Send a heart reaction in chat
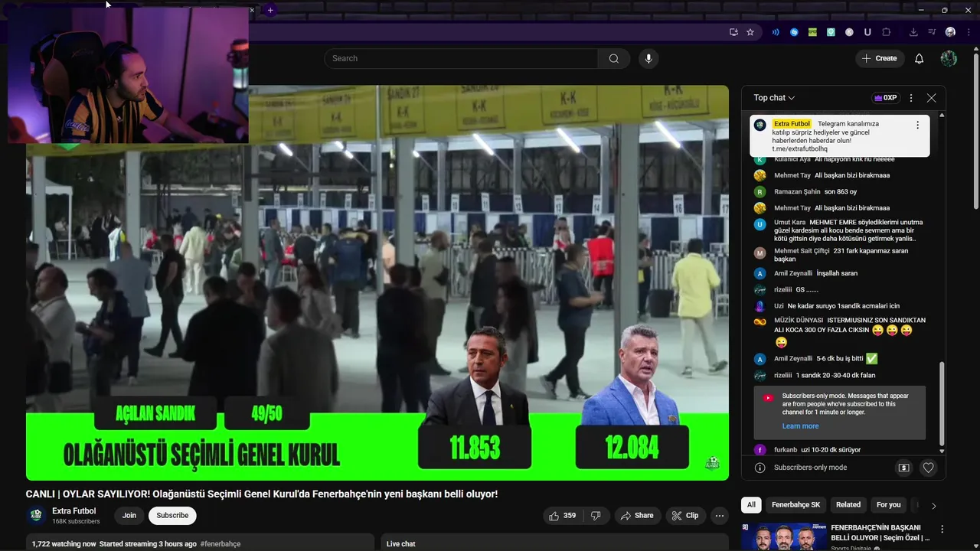 928,468
